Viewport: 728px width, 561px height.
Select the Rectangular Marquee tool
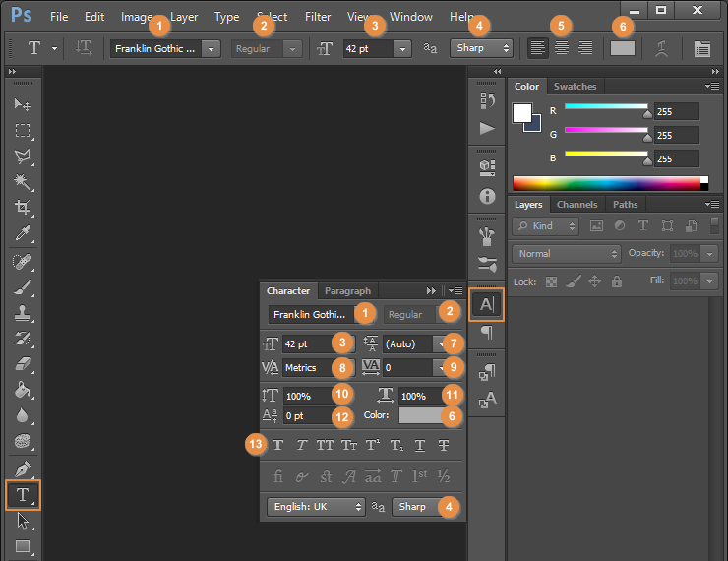tap(23, 131)
